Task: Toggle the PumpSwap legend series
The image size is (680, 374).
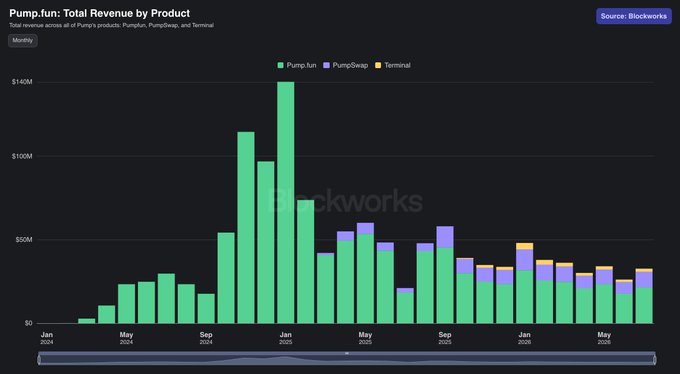Action: 346,65
